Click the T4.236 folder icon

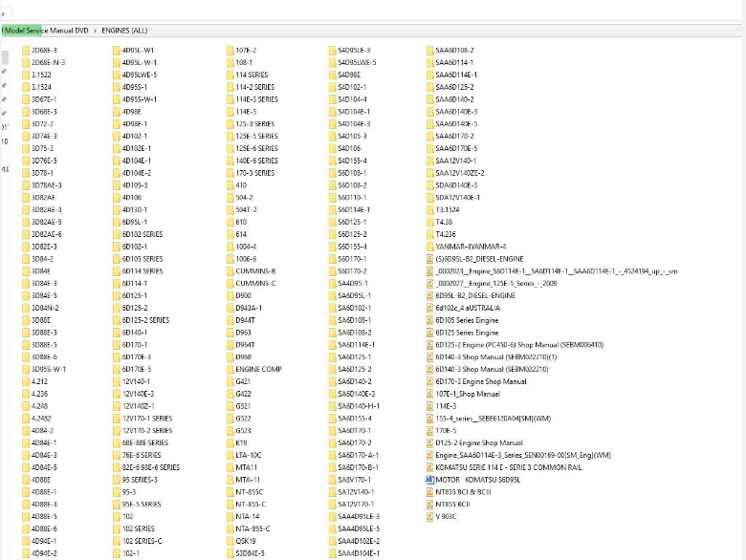[430, 234]
